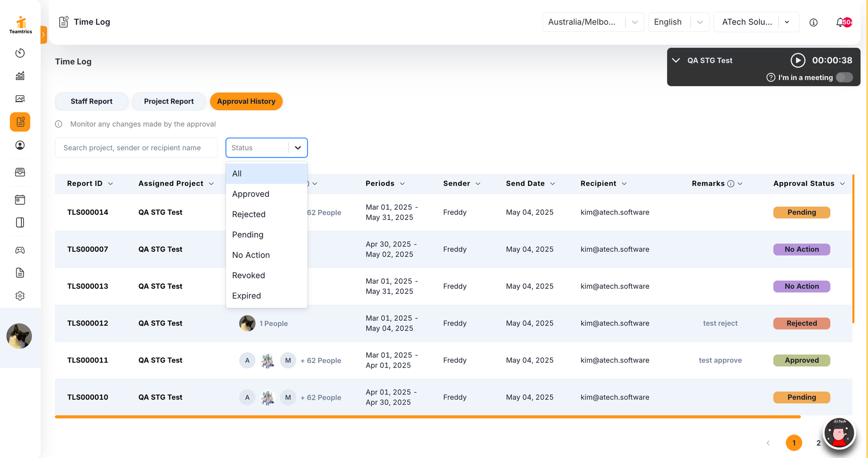Expand the sidebar with orange arrow tab
The height and width of the screenshot is (458, 868).
[x=44, y=35]
